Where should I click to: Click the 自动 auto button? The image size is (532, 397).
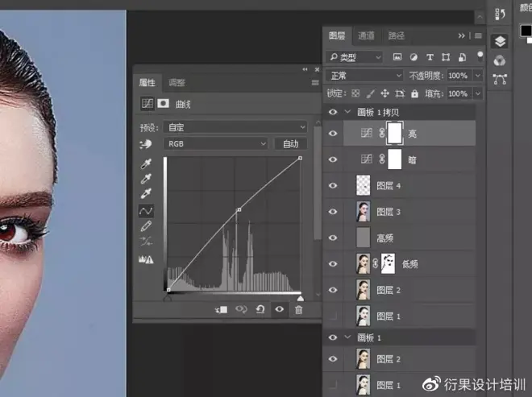click(x=291, y=144)
